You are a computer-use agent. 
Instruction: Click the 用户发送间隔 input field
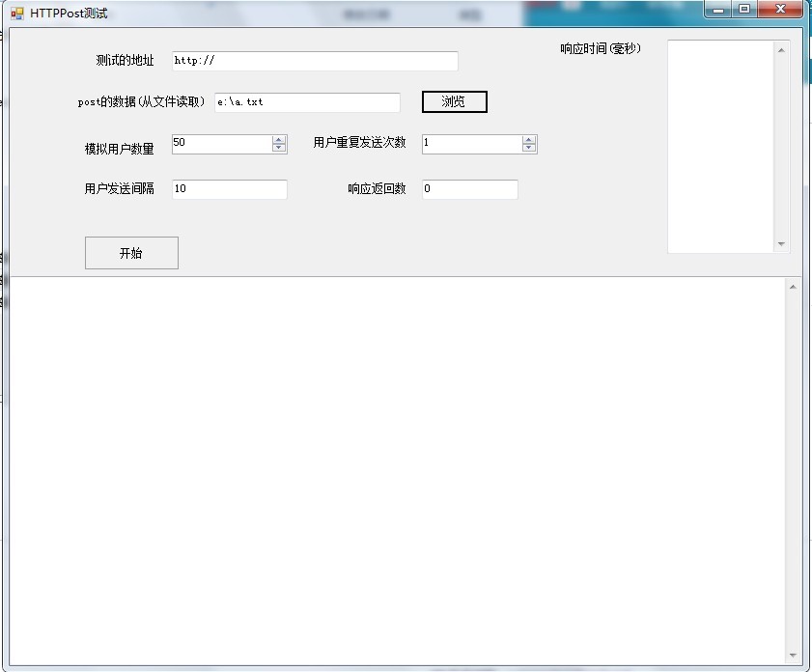click(x=230, y=189)
